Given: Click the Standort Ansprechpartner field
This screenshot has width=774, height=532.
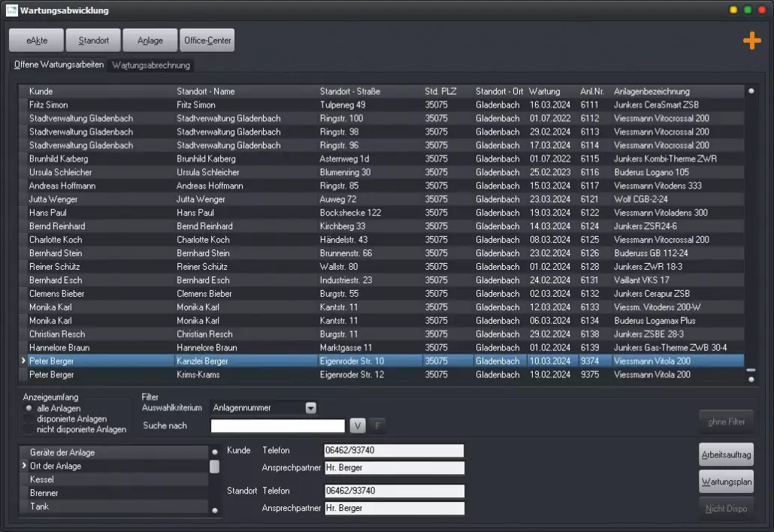Looking at the screenshot, I should tap(394, 508).
